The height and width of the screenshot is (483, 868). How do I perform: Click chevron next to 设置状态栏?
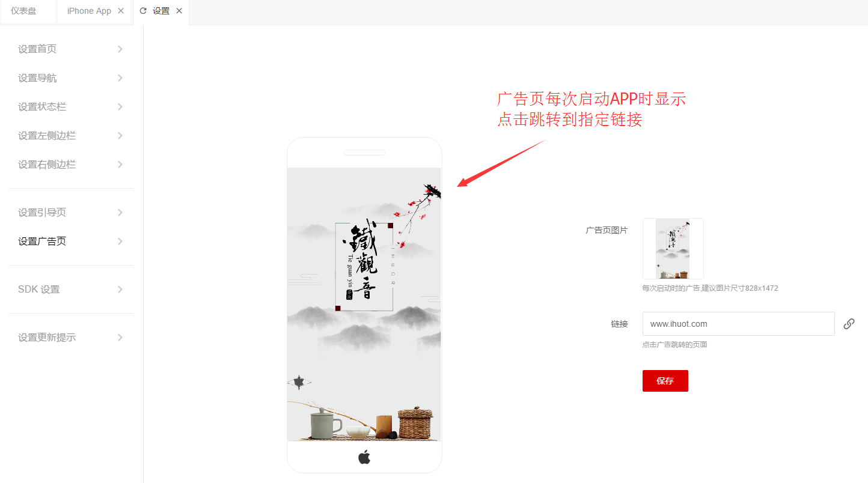[120, 107]
